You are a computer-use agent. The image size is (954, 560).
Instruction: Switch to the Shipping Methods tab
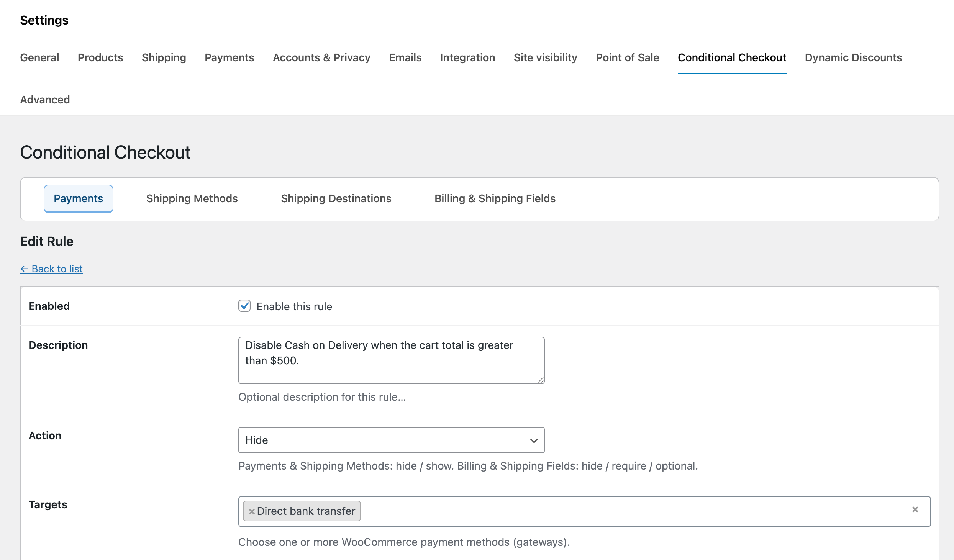[192, 198]
